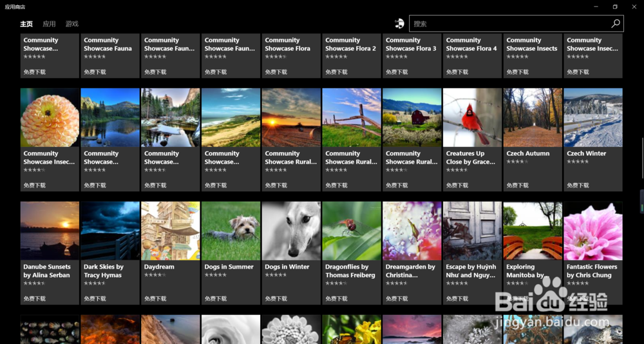644x344 pixels.
Task: Open the Dogs in Winter thumbnail
Action: (291, 231)
